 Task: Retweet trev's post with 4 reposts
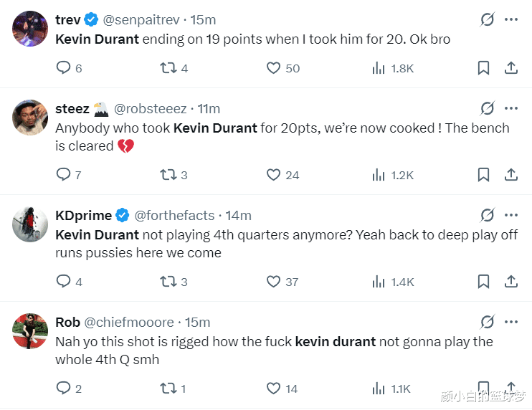coord(168,68)
